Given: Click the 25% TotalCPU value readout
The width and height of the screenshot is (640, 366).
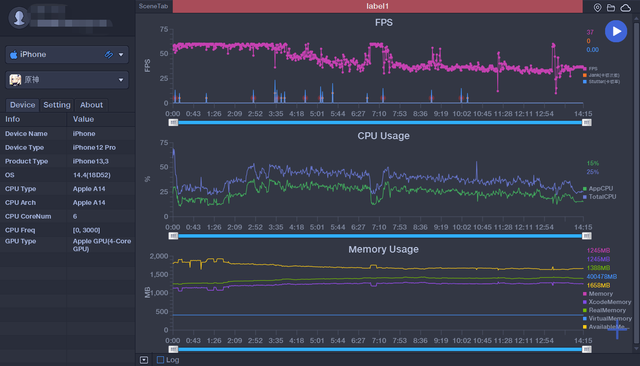Looking at the screenshot, I should pos(593,172).
